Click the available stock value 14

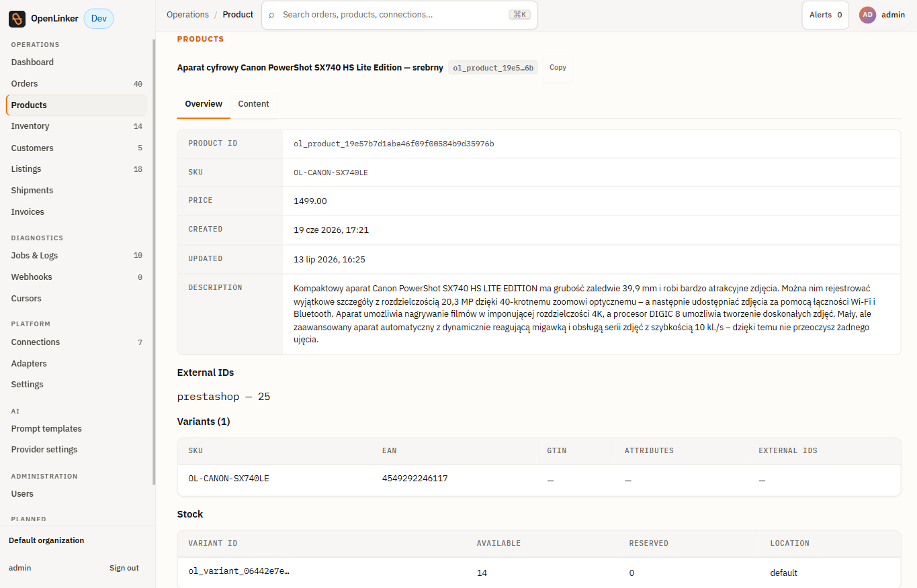(x=482, y=573)
